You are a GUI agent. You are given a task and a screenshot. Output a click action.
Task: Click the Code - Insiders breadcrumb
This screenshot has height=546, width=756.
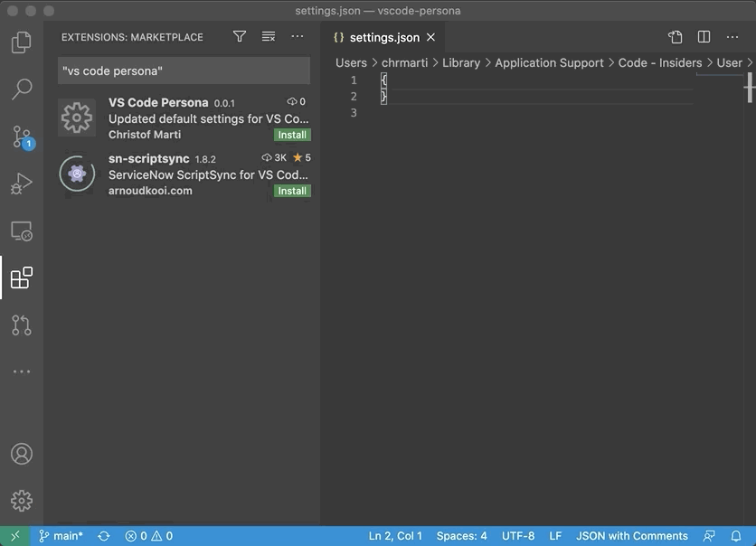660,63
